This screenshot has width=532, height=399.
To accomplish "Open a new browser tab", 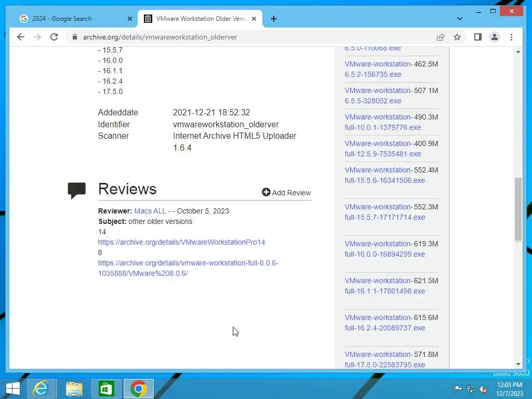I will click(274, 19).
